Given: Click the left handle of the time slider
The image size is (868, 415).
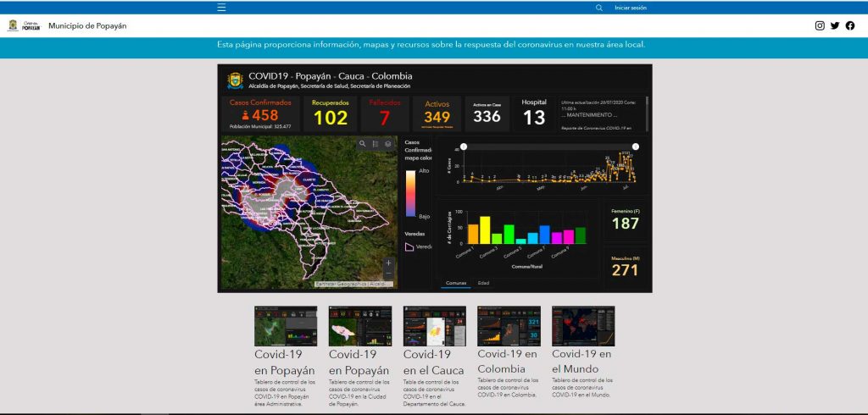Looking at the screenshot, I should click(464, 147).
